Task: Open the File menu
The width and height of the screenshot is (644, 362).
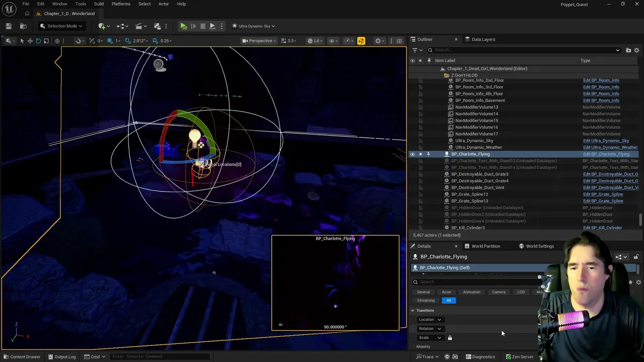Action: click(26, 4)
